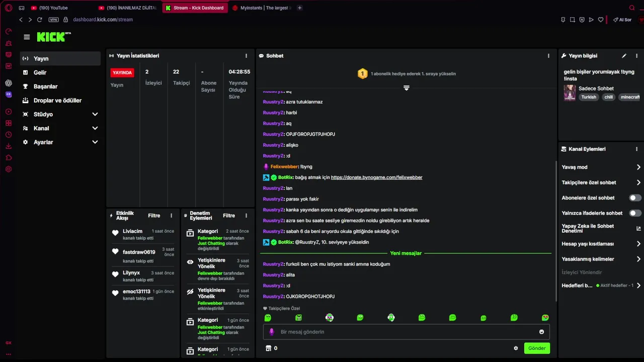Go back in browser history
Screen dimensions: 644x362
click(21, 20)
